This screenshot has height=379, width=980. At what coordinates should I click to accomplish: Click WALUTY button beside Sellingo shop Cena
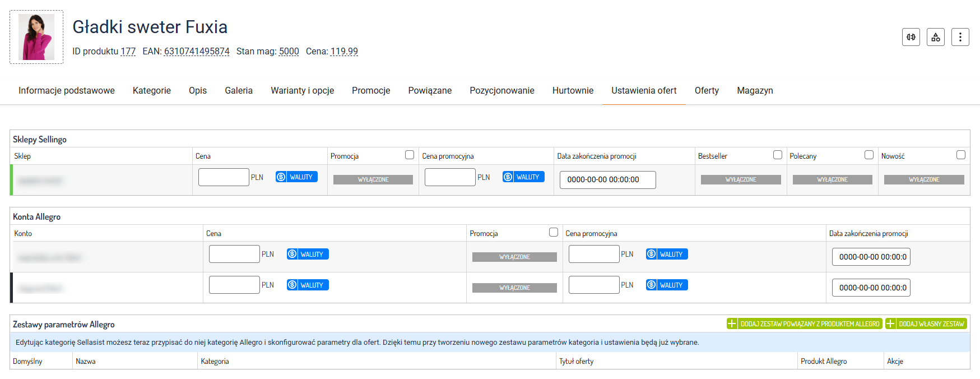tap(296, 177)
